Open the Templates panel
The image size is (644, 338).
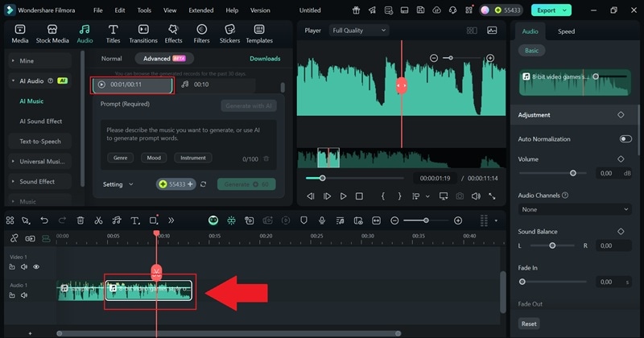[x=259, y=34]
